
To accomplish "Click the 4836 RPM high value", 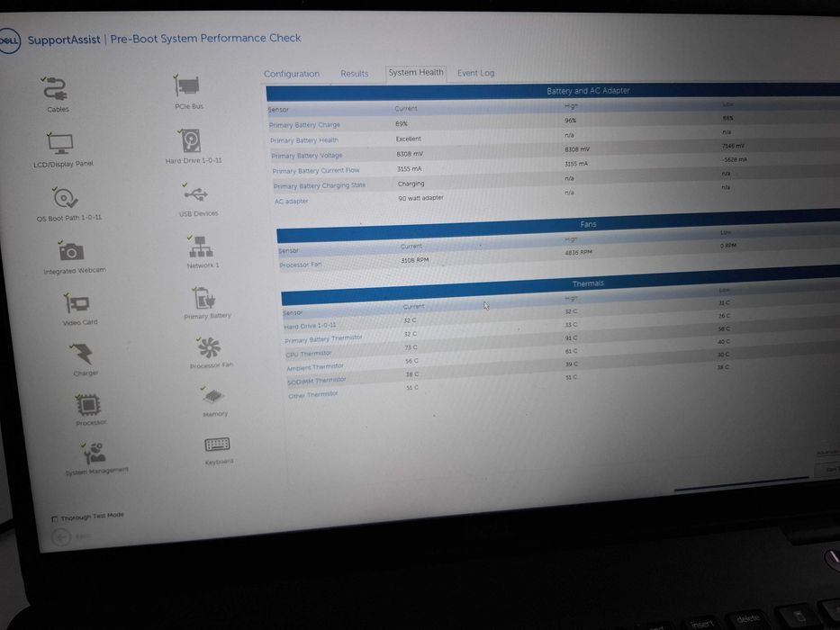I will 578,252.
